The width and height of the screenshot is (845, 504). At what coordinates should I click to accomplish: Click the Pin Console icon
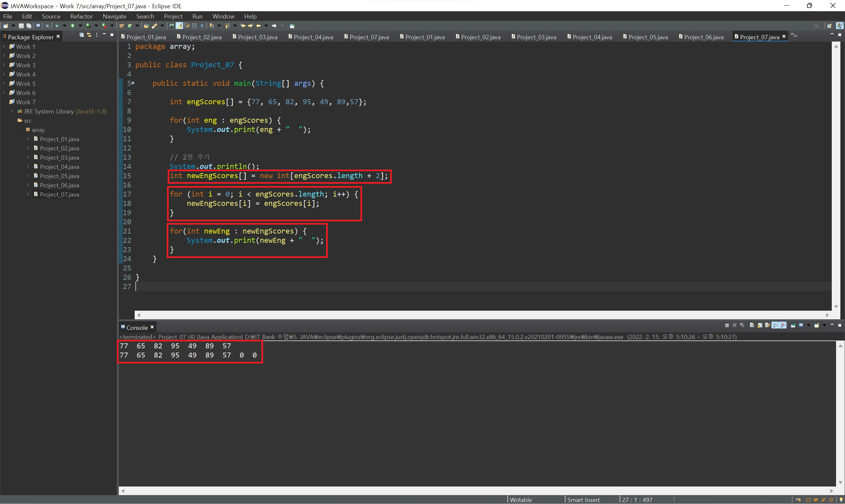coord(793,325)
